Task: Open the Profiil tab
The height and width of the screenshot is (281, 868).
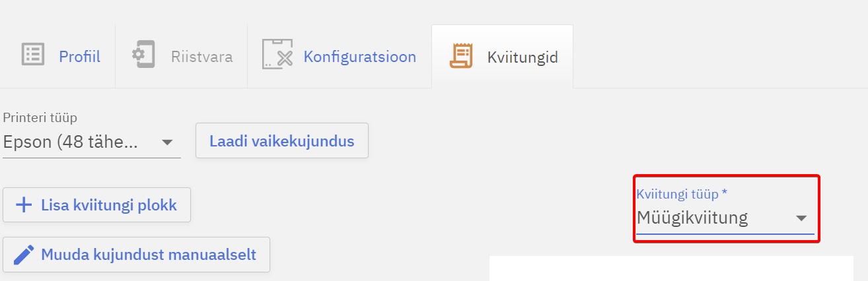Action: click(79, 57)
